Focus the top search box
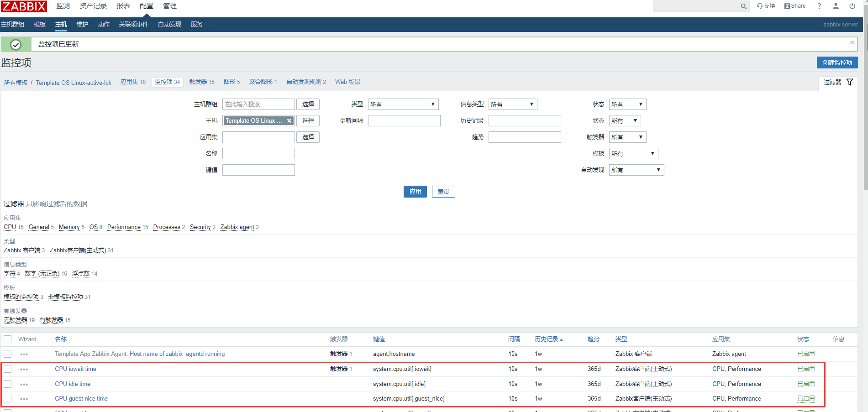Viewport: 868px width, 412px height. click(696, 6)
